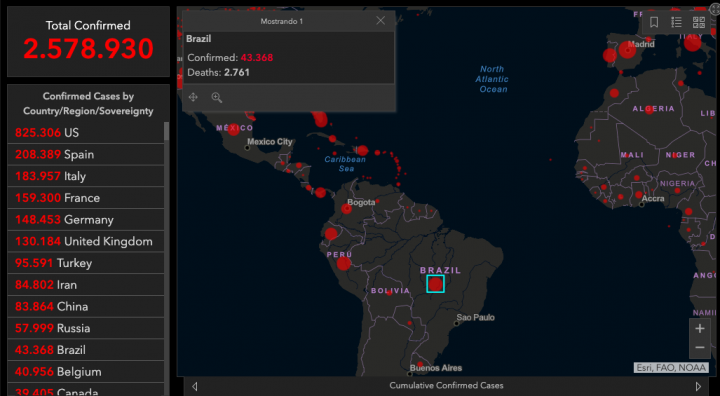This screenshot has width=720, height=396.
Task: Click the Esri, FAO, NOAA attribution
Action: coord(671,368)
